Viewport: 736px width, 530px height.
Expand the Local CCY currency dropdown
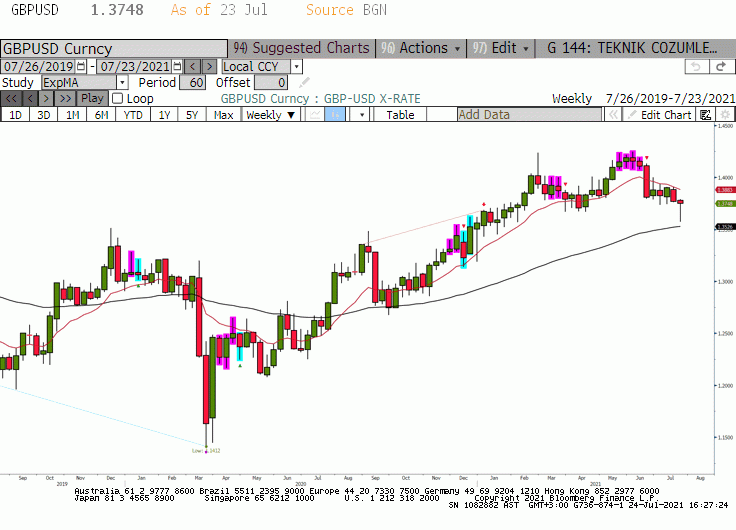pos(297,67)
